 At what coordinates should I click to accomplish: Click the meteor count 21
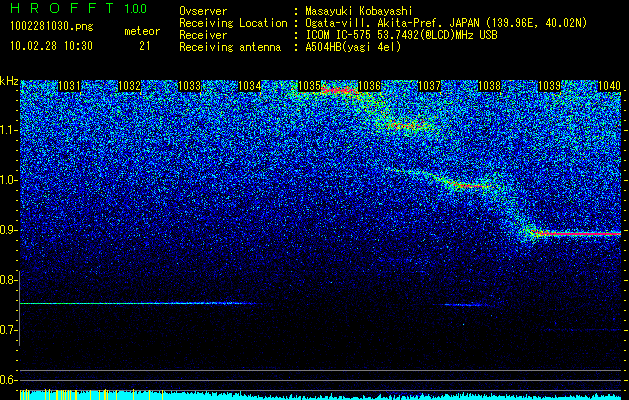point(145,46)
